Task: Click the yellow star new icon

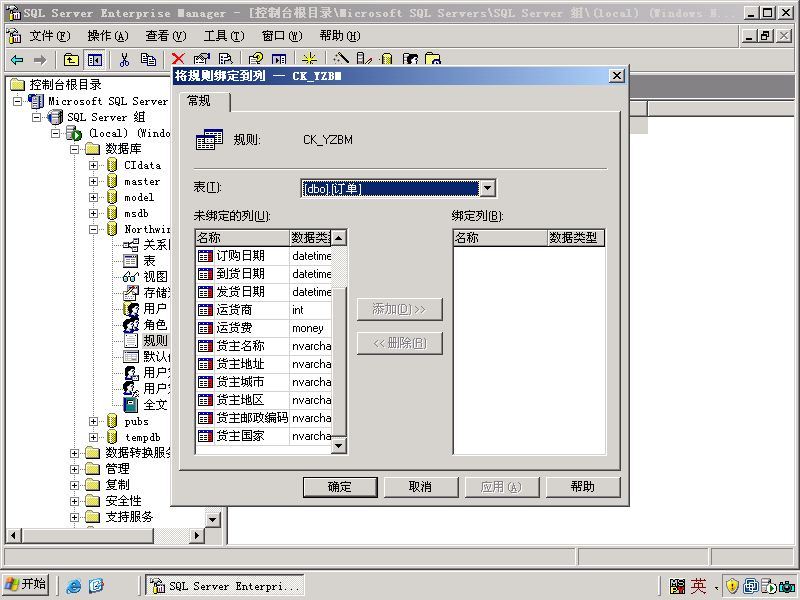Action: click(309, 59)
